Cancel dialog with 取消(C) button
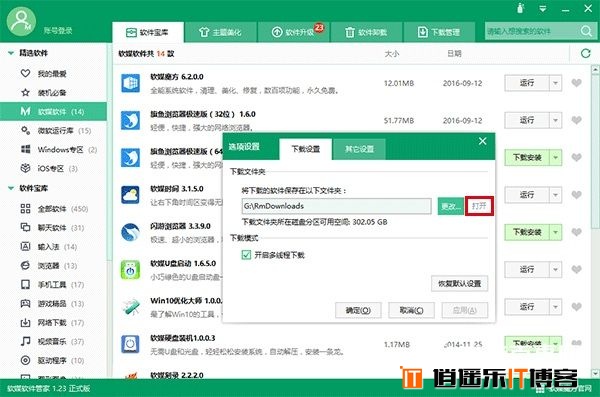Screen dimensions: 600x397 [411, 310]
